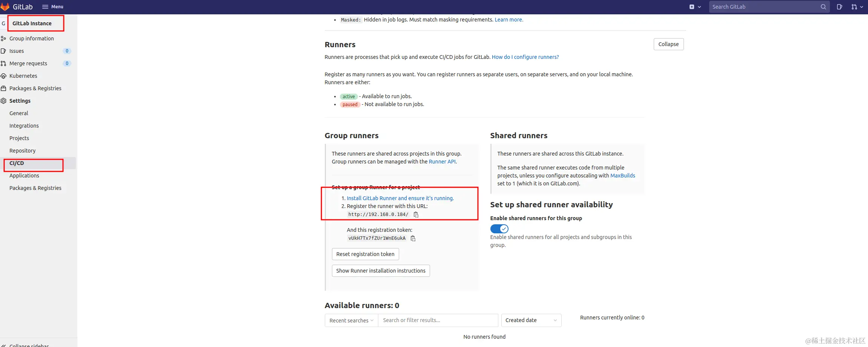Screen dimensions: 868x347
Task: Open Merge requests in sidebar
Action: click(x=28, y=63)
